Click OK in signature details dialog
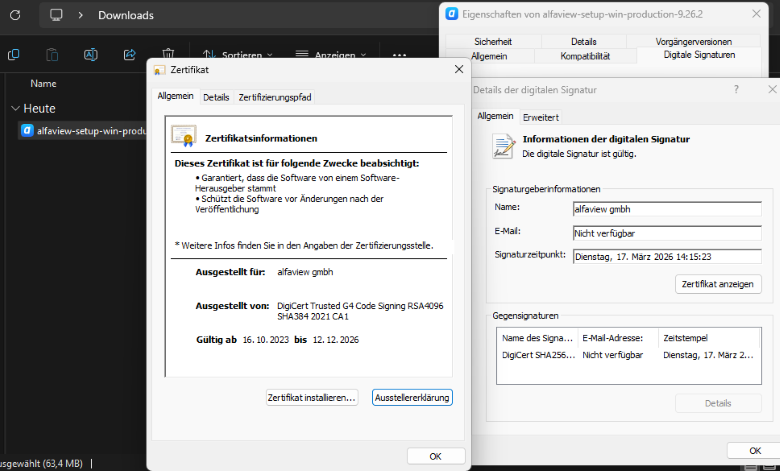 (755, 450)
